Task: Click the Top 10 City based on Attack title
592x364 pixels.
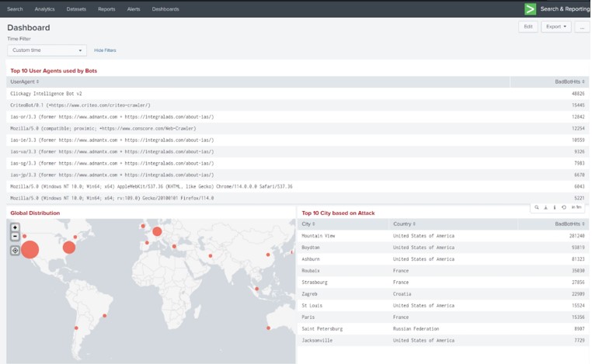Action: point(338,213)
